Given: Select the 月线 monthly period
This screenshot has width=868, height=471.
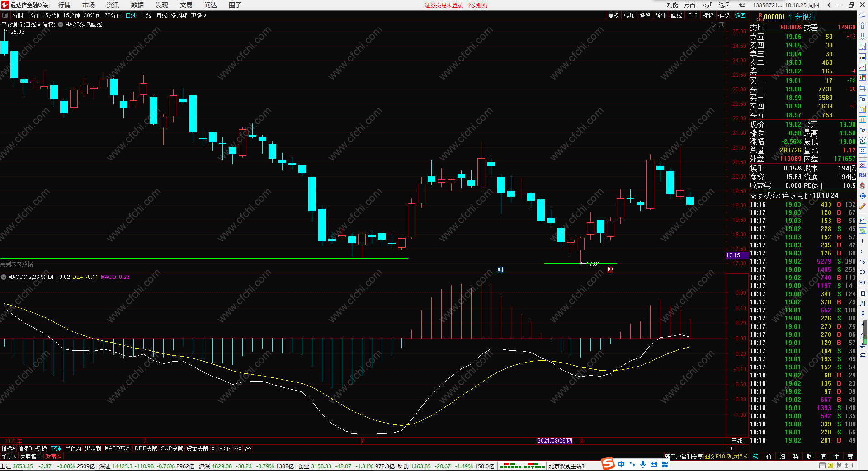Looking at the screenshot, I should [162, 15].
